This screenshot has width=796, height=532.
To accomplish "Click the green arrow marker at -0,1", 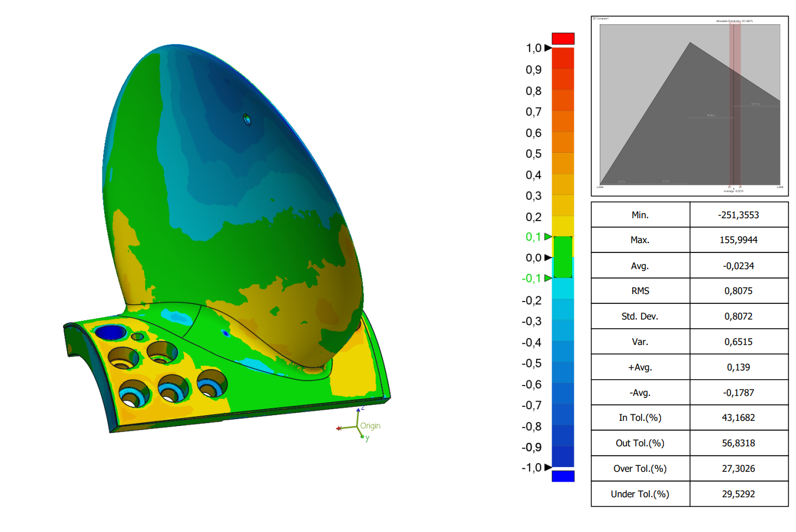I will (x=548, y=278).
